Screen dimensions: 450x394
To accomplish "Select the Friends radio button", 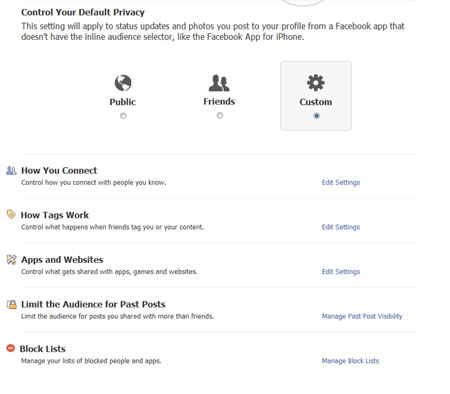I will 220,115.
